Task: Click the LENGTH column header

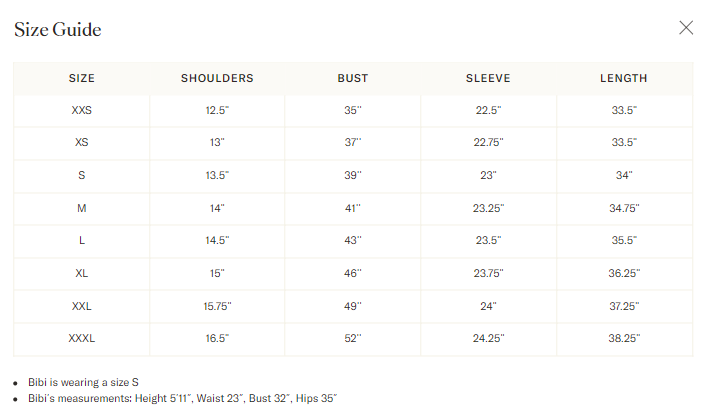Action: click(x=624, y=78)
